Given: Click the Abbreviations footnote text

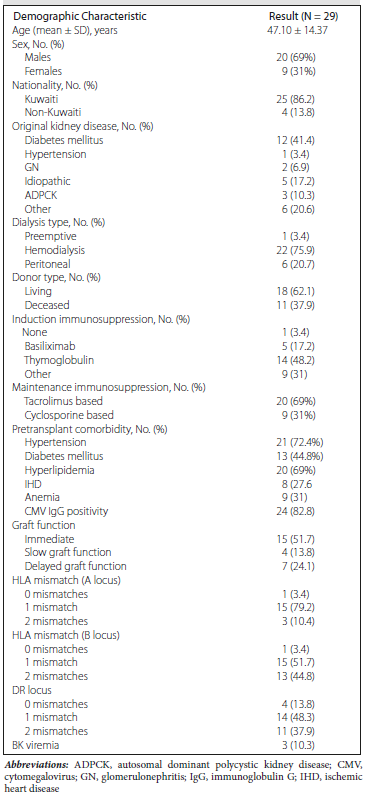Looking at the screenshot, I should point(183,777).
